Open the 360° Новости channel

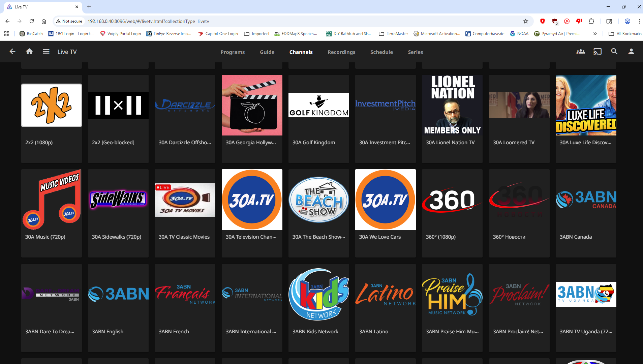(x=519, y=213)
